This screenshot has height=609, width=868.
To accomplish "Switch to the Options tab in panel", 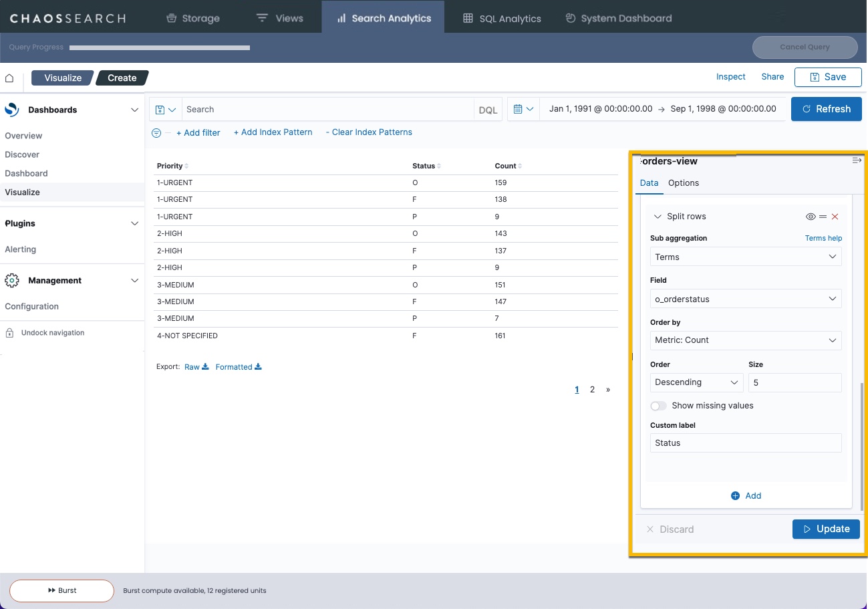I will click(684, 183).
